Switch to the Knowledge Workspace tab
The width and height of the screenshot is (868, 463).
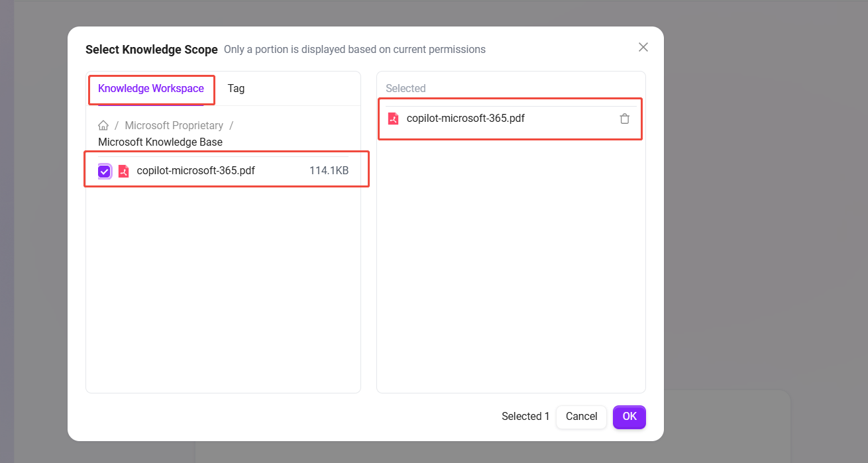tap(151, 89)
